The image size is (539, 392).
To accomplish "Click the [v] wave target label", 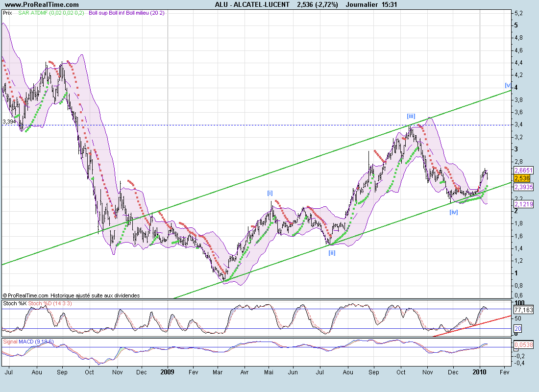I will 508,85.
